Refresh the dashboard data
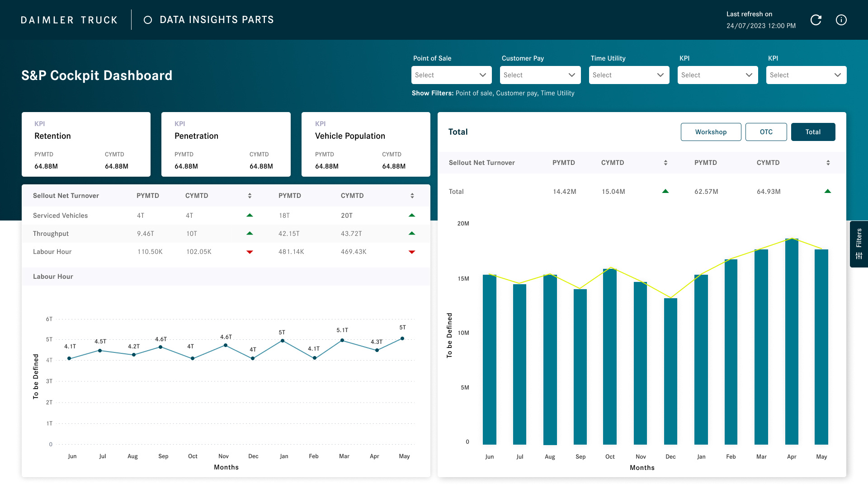The image size is (868, 488). click(816, 20)
